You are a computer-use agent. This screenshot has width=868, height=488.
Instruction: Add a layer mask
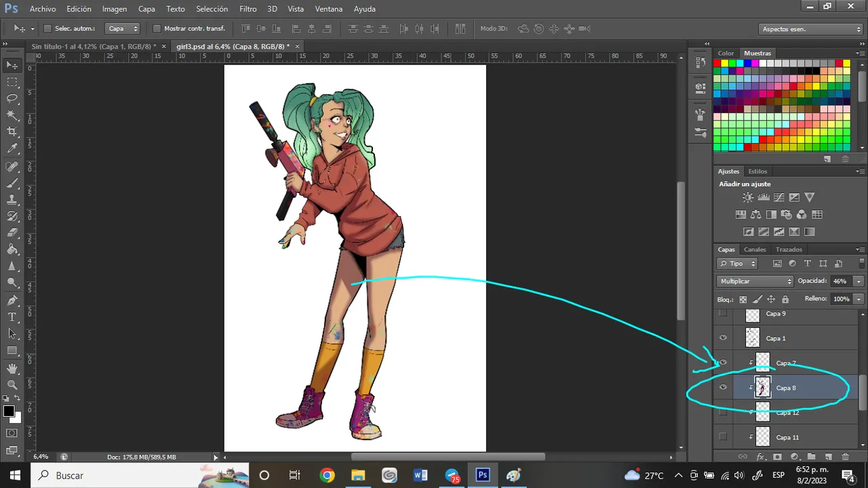pos(777,457)
